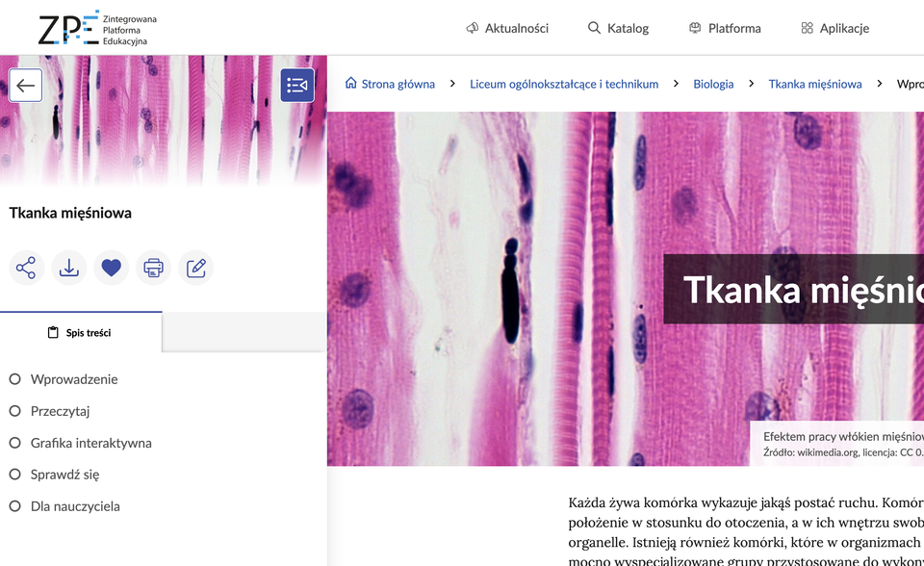Viewport: 924px width, 566px height.
Task: Open Liceum ogólnokształcące i technikum breadcrumb
Action: coord(564,84)
